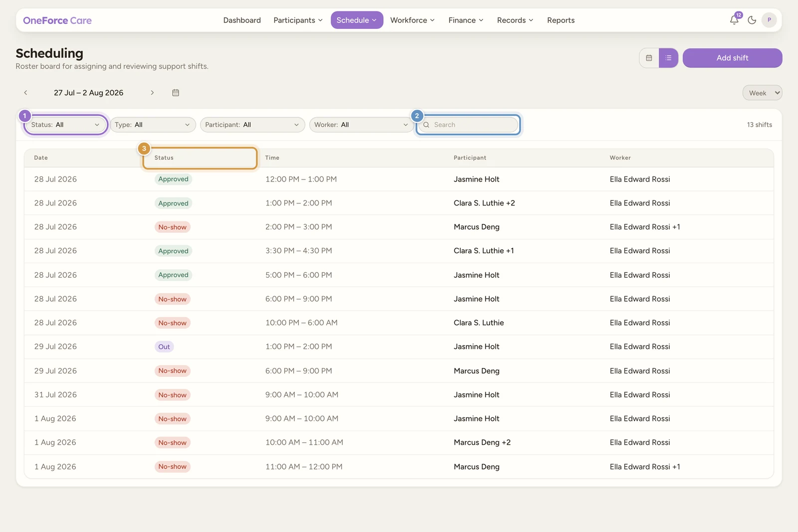This screenshot has height=532, width=798.
Task: Open the Status filter dropdown
Action: tap(65, 125)
